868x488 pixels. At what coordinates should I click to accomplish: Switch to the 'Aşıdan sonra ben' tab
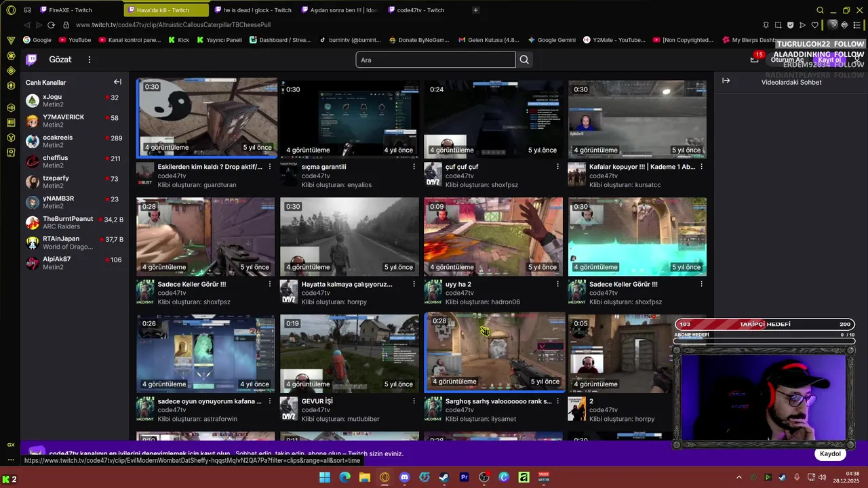(x=340, y=10)
